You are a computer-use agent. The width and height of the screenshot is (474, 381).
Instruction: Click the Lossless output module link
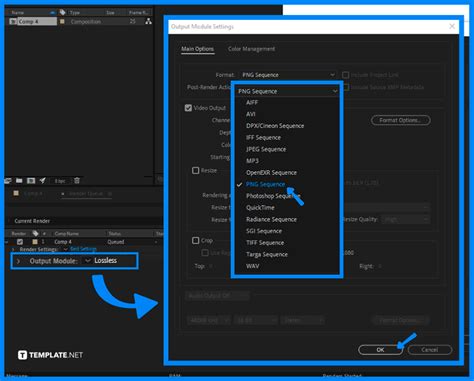(105, 260)
